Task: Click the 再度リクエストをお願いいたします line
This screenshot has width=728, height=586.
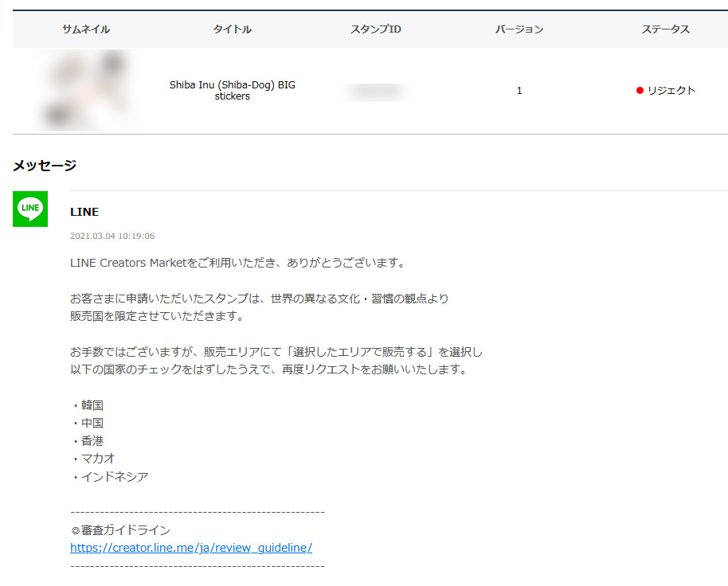Action: (x=269, y=369)
